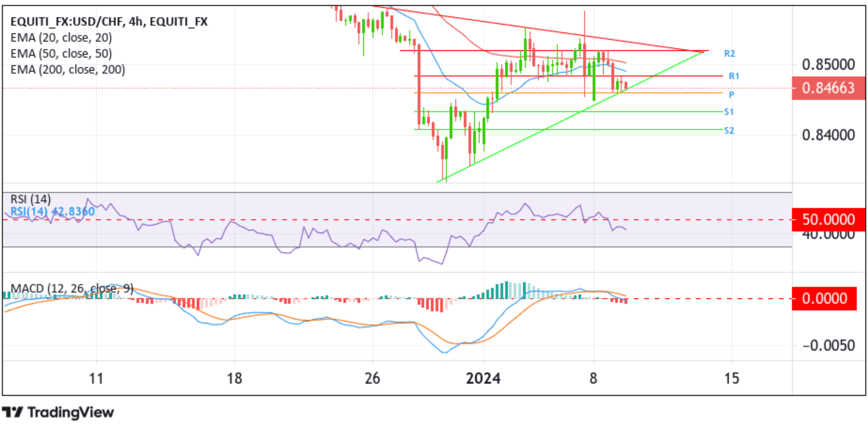
Task: Click the R2 pivot level label
Action: [730, 53]
